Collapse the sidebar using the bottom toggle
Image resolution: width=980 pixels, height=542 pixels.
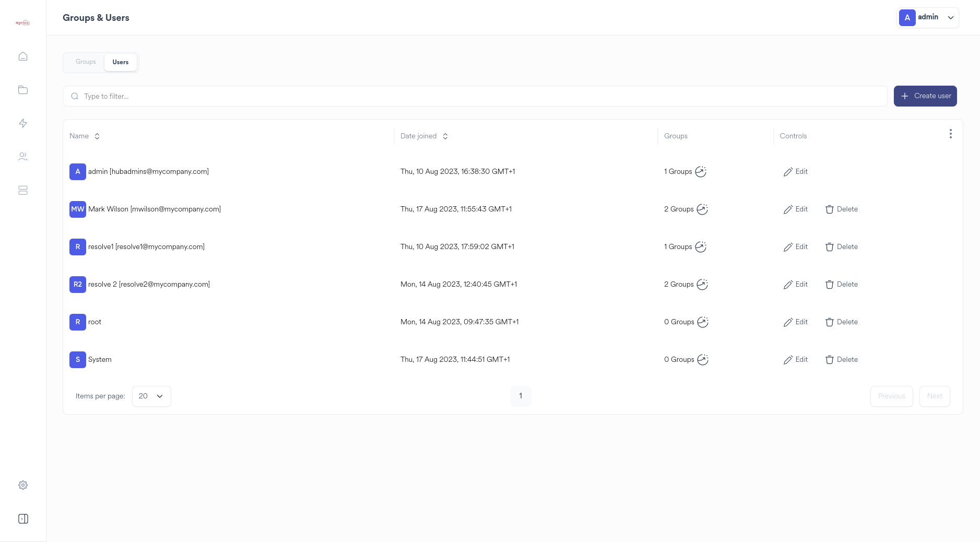23,519
